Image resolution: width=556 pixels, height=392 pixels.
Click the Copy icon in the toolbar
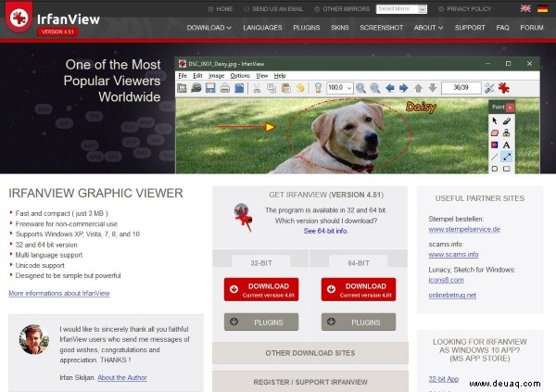coord(272,88)
